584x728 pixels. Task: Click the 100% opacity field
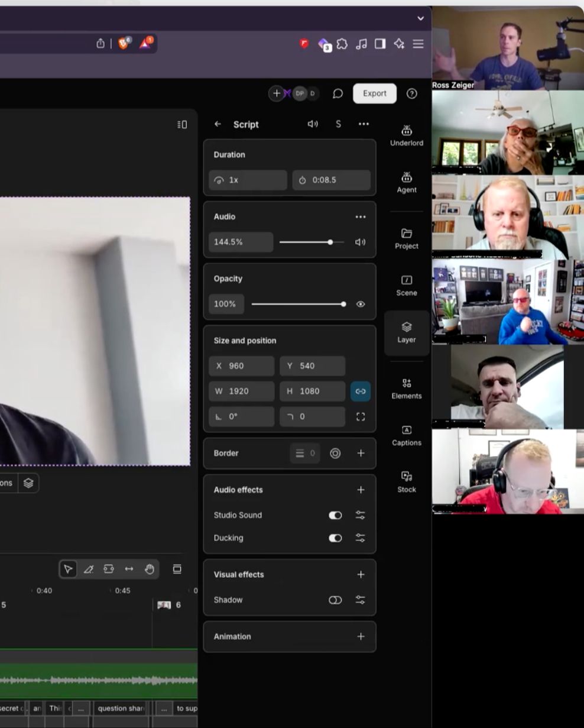(x=226, y=304)
